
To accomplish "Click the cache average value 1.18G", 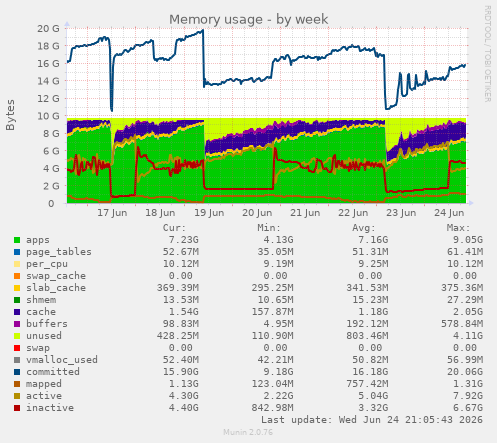I will pyautogui.click(x=373, y=312).
